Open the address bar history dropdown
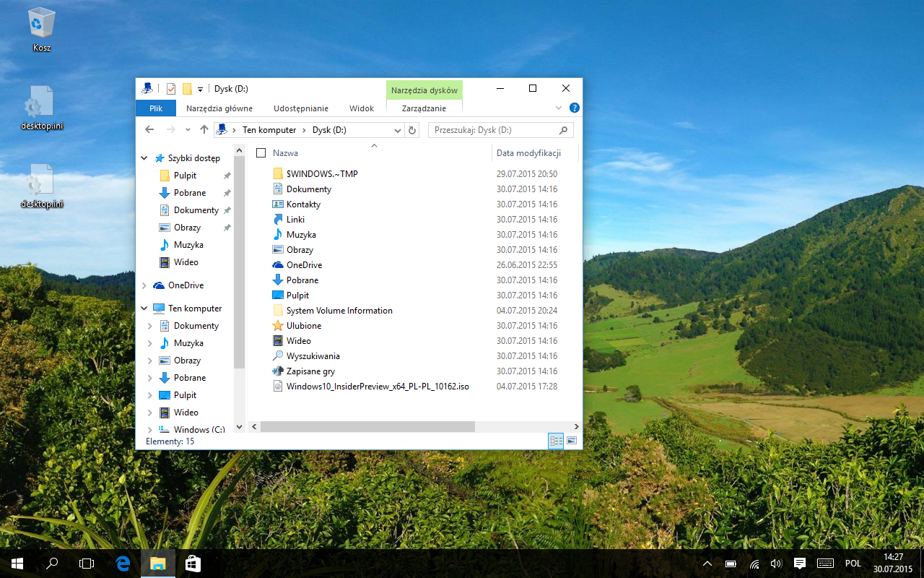Screen dimensions: 924x578 point(397,130)
